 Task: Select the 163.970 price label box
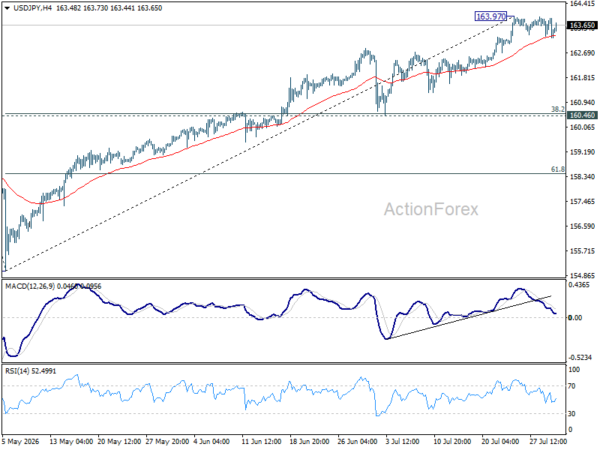pos(491,16)
